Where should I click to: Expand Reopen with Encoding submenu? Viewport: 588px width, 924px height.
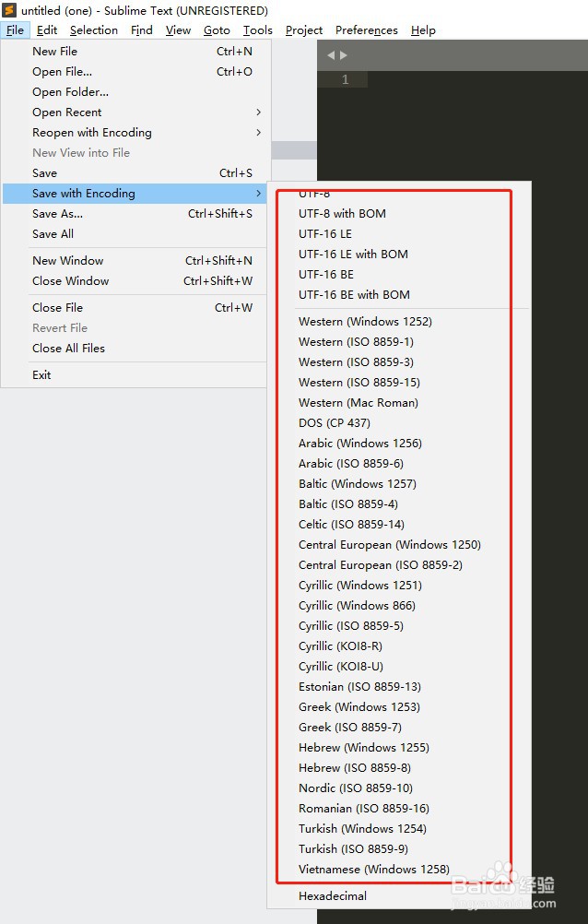135,133
